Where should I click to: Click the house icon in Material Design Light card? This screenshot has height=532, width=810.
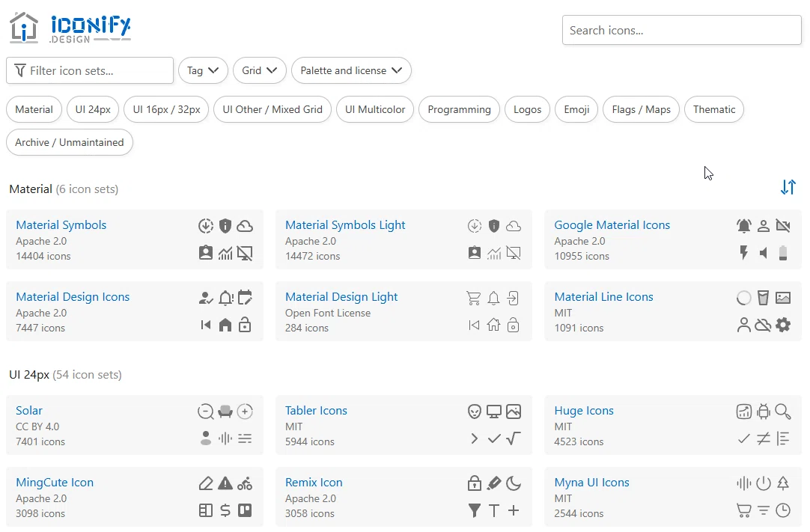click(x=494, y=325)
